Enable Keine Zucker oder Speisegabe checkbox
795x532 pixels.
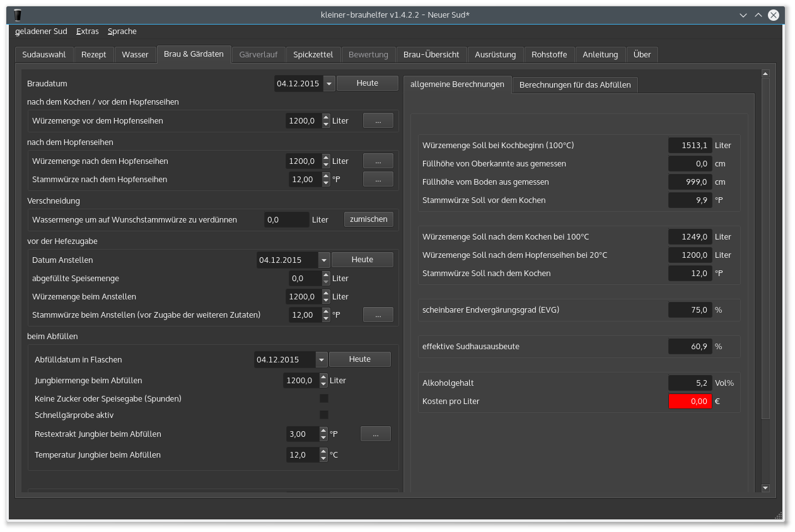click(324, 398)
